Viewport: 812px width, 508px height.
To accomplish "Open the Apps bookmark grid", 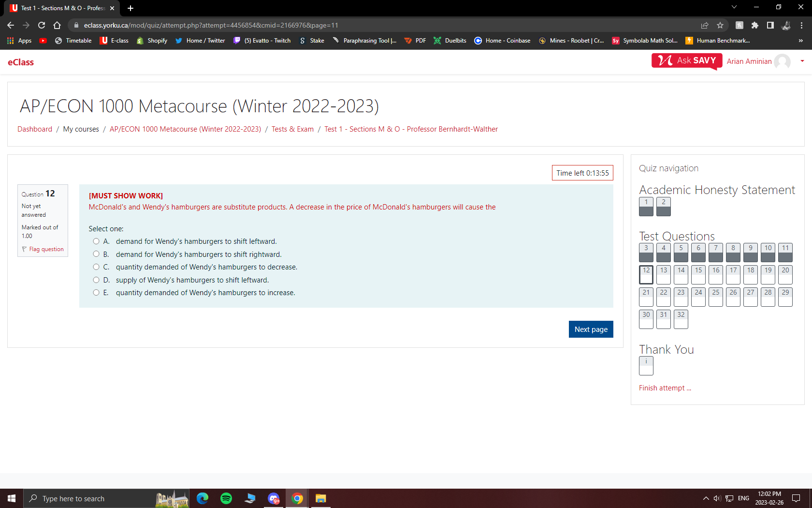I will click(x=19, y=41).
